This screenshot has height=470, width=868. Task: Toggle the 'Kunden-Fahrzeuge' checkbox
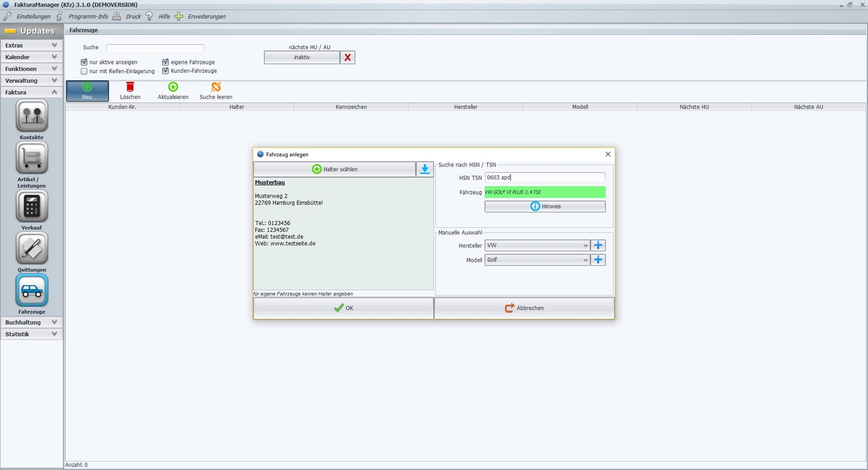[165, 71]
